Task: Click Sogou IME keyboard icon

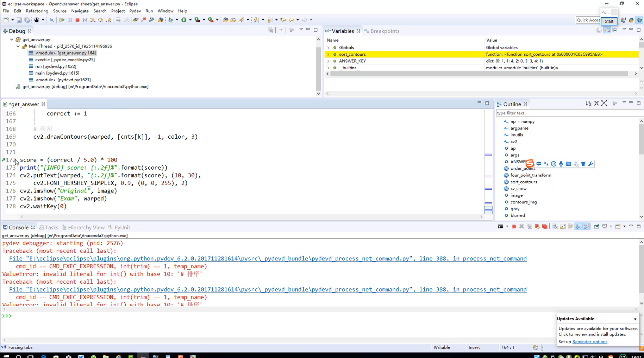Action: click(x=568, y=164)
